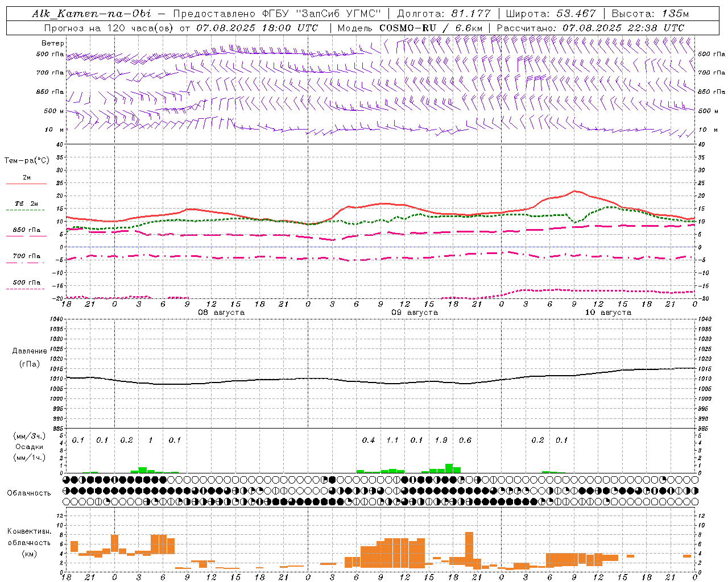Click the 09 августа date label
The image size is (728, 582).
coord(415,313)
